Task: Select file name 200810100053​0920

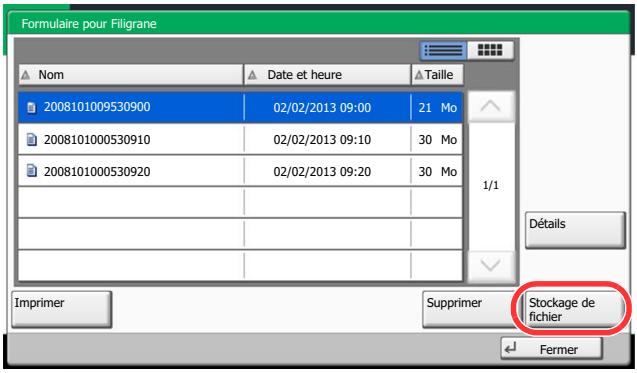Action: (97, 171)
